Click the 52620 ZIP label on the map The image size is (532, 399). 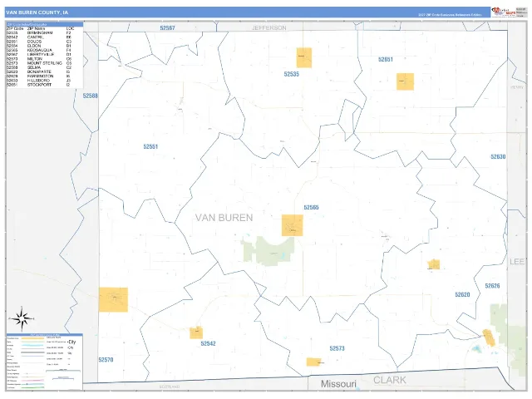[462, 294]
